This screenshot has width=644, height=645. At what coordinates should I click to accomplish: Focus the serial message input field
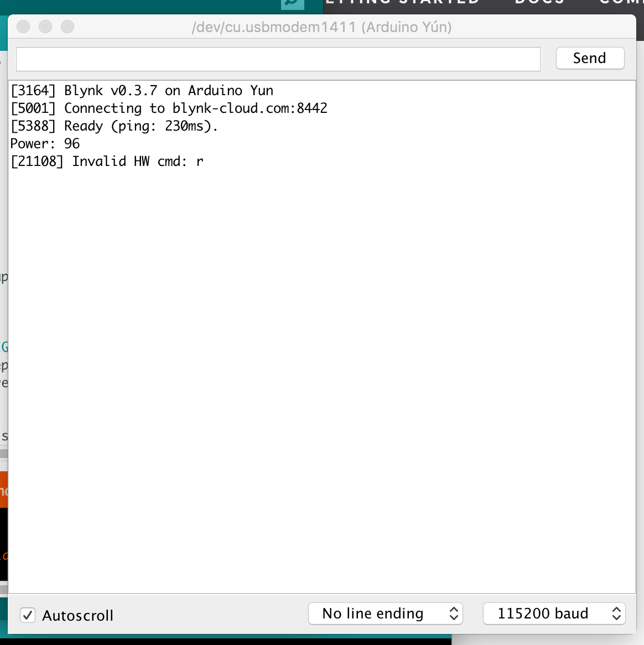[278, 59]
